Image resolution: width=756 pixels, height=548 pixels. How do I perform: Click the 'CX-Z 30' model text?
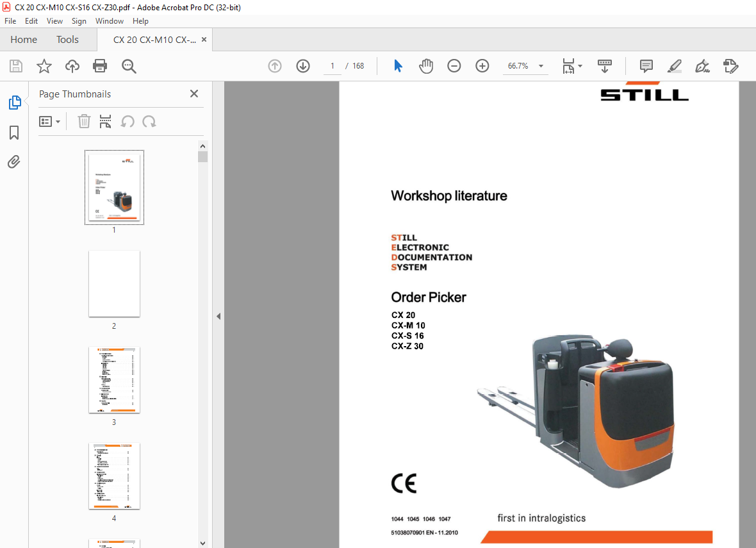[407, 346]
